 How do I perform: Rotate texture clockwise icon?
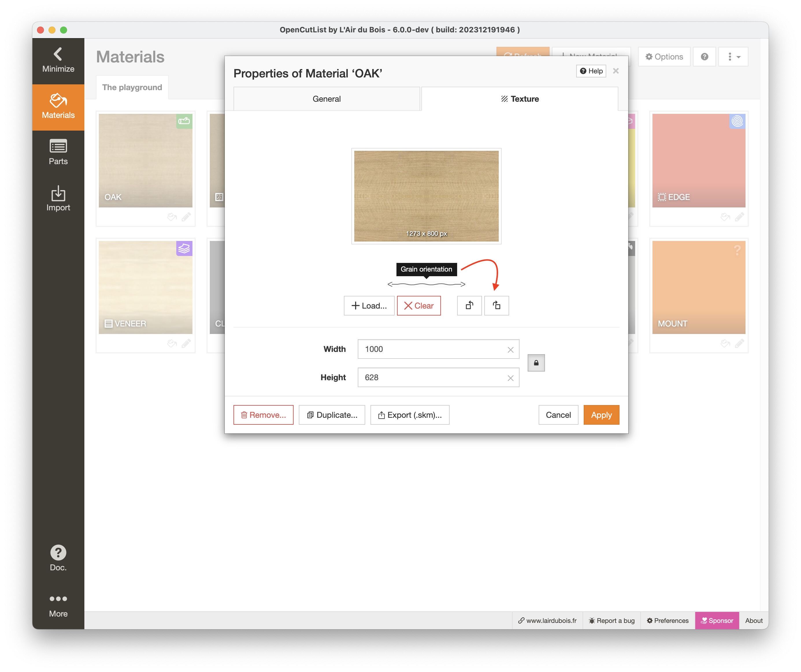click(496, 305)
